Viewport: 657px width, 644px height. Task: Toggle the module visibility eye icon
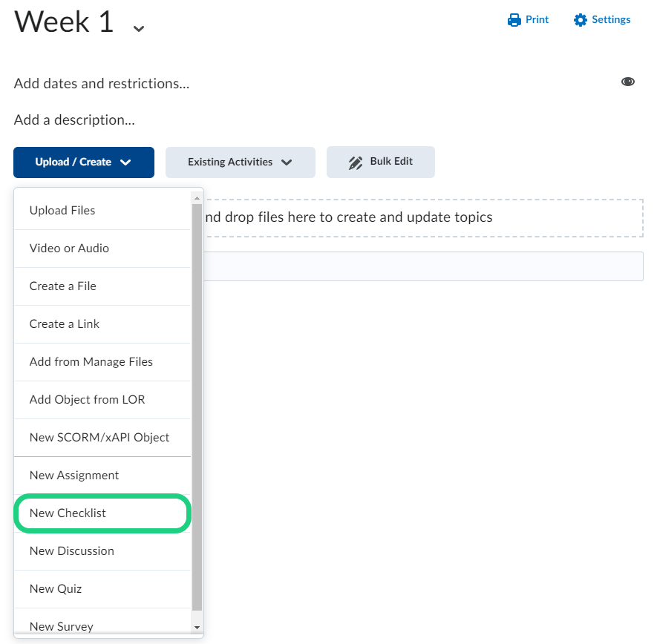tap(628, 82)
